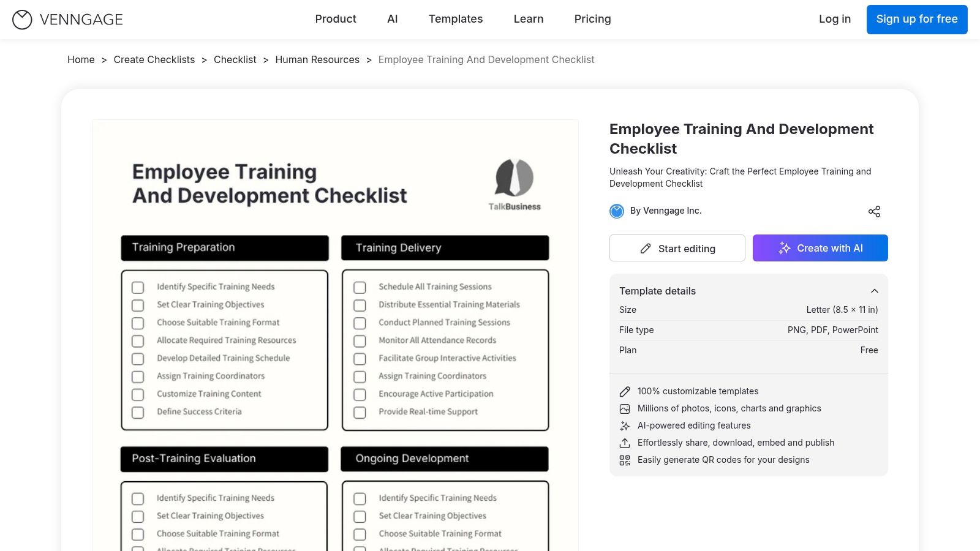Tick the Schedule All Training Sessions checkbox
Viewport: 980px width, 551px height.
[x=360, y=287]
